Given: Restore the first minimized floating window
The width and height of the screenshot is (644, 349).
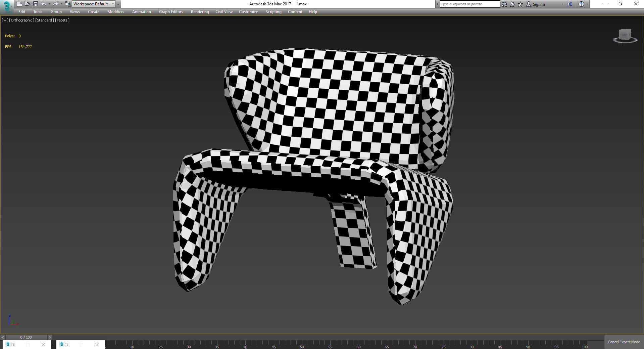Looking at the screenshot, I should (x=13, y=345).
